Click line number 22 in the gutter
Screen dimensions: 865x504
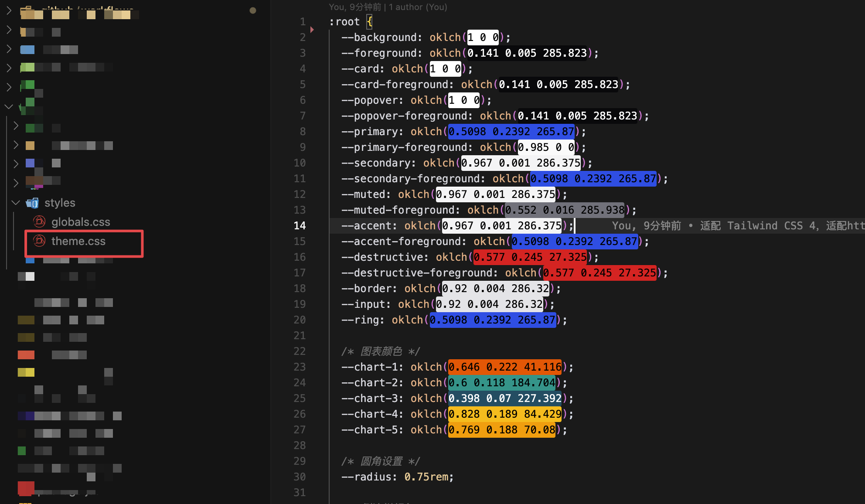click(x=300, y=351)
